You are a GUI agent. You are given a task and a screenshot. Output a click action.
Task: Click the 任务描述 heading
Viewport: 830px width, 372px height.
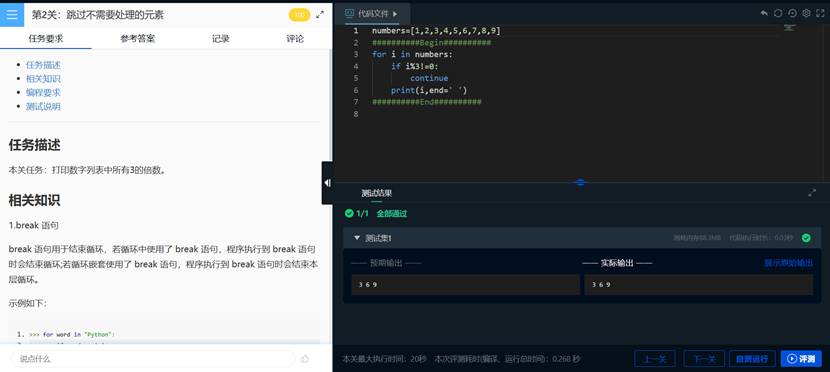point(34,145)
